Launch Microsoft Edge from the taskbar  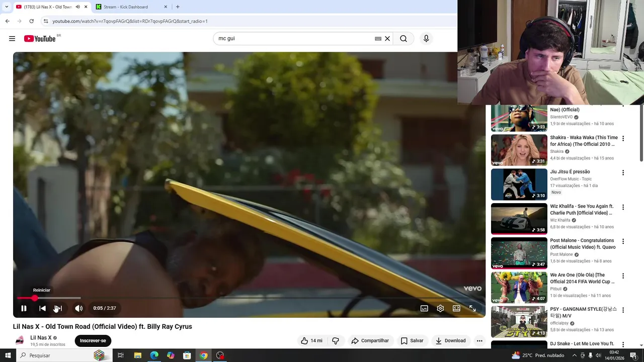tap(154, 355)
